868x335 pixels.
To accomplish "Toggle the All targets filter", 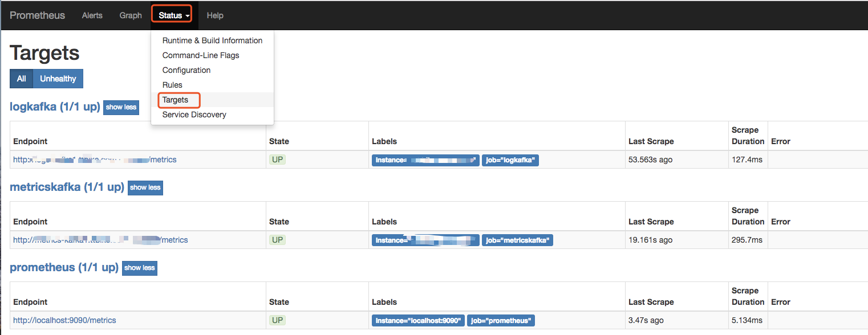I will click(22, 79).
